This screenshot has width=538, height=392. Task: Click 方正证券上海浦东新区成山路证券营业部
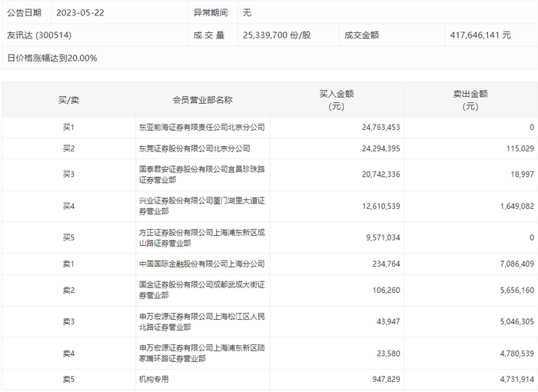point(201,238)
